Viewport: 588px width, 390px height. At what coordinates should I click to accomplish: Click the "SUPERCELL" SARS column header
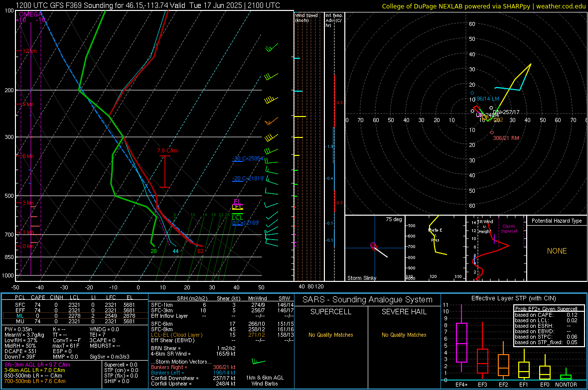click(x=331, y=312)
